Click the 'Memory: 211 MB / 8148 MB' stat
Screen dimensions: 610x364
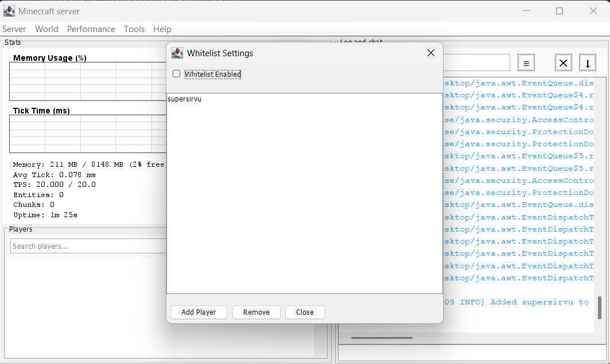tap(90, 165)
